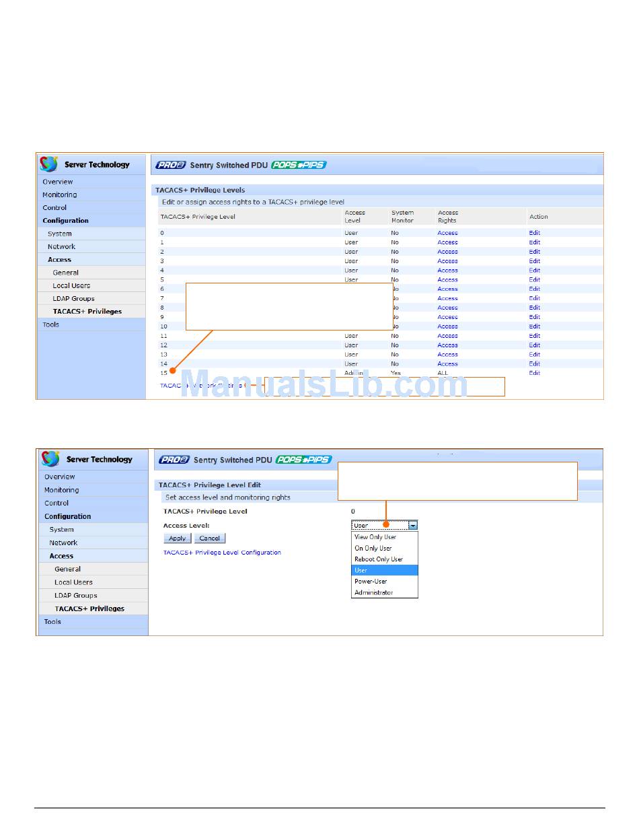Click Edit for privilege level 3
Viewport: 639px width, 840px height.
coord(535,261)
